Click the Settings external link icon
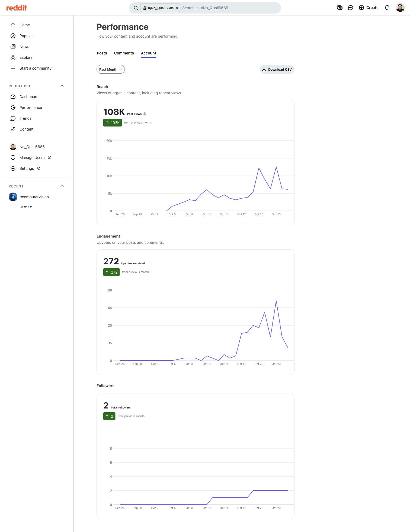Screen dimensions: 410x532 click(x=39, y=168)
